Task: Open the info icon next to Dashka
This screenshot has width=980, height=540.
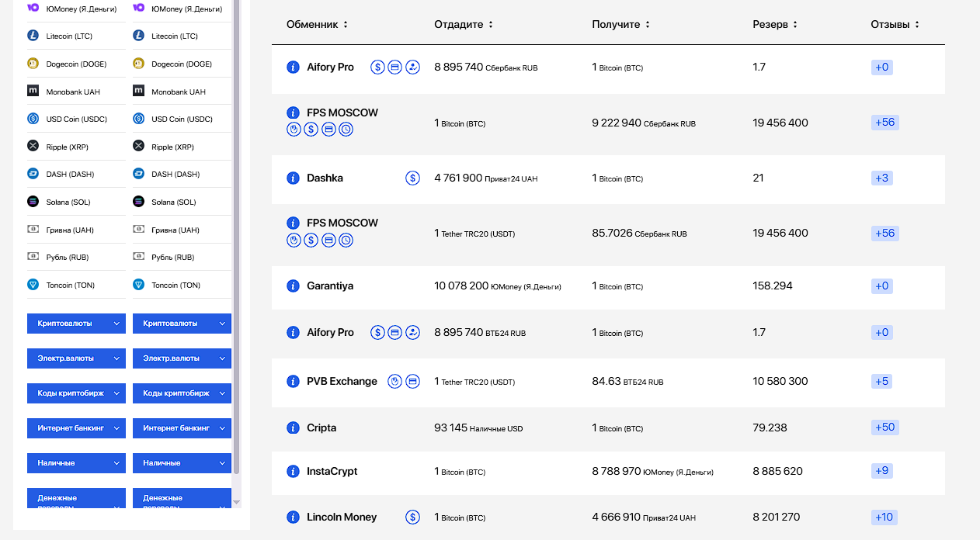Action: click(x=293, y=178)
